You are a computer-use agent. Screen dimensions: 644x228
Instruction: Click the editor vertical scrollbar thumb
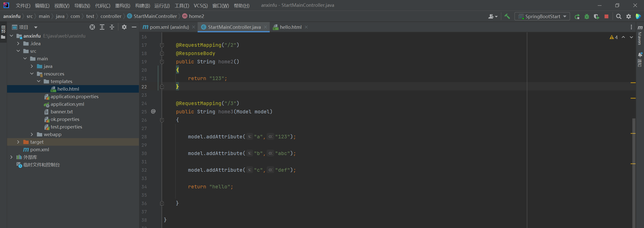[x=634, y=173]
